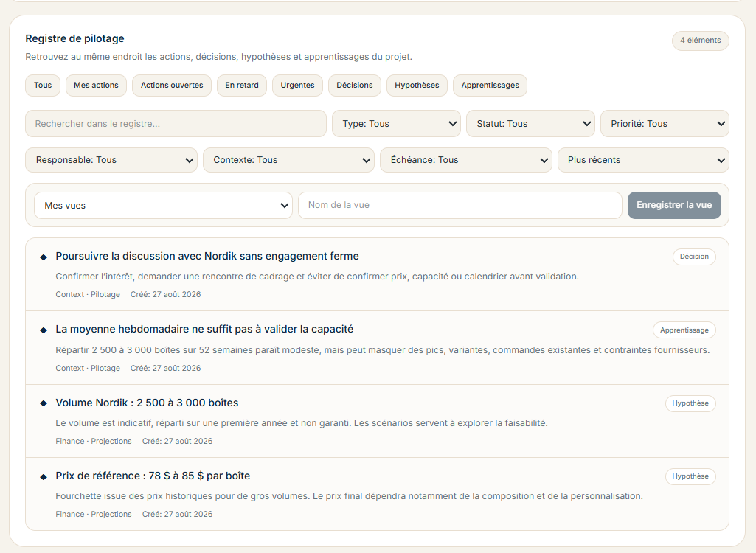Change sort order from Plus récents
This screenshot has height=553, width=756.
(x=643, y=160)
